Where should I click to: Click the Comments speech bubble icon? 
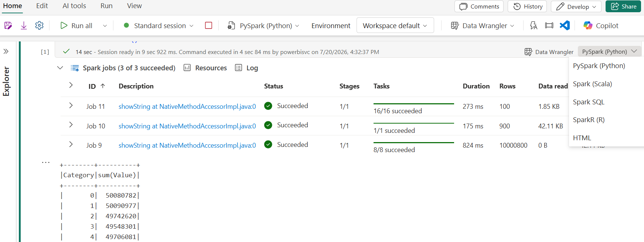(463, 7)
